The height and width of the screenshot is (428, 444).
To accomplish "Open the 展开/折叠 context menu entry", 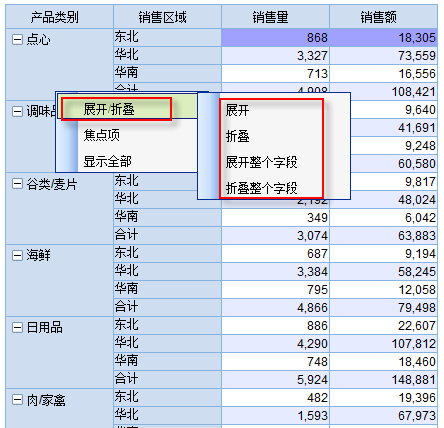I will [109, 109].
